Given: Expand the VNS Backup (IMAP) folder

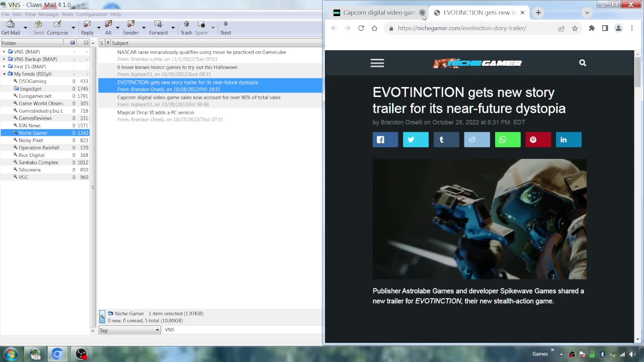Looking at the screenshot, I should 4,59.
